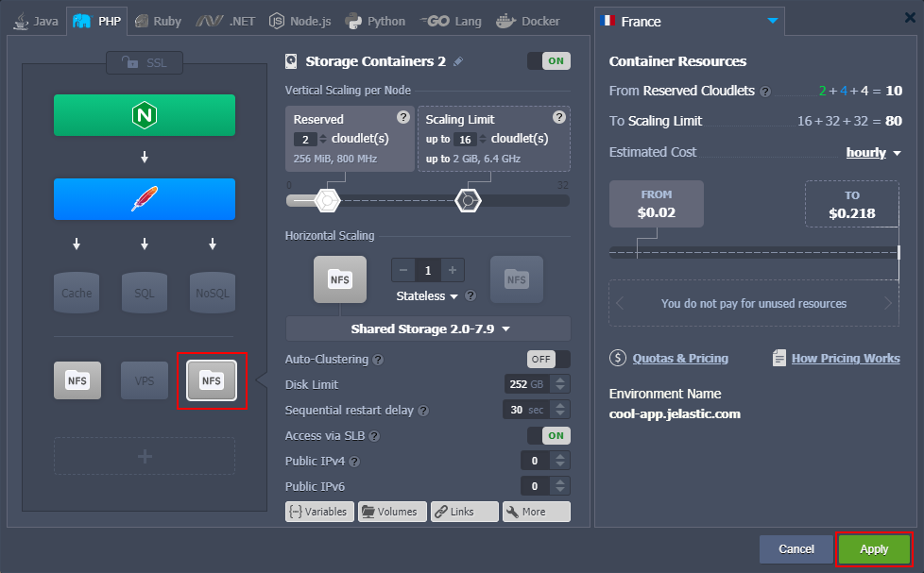
Task: Click the VPS node icon
Action: 144,380
